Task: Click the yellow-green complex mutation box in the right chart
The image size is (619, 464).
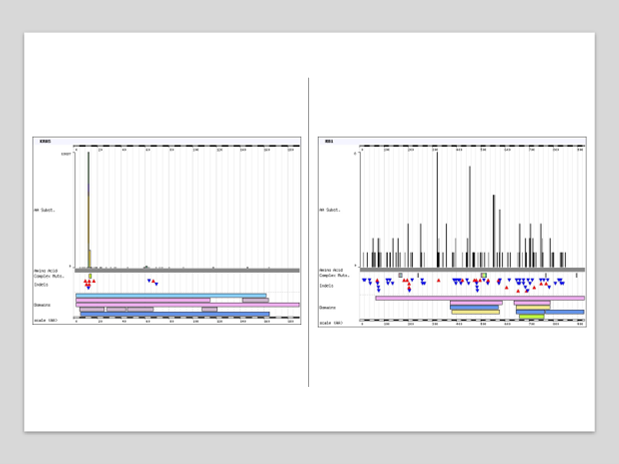Action: pyautogui.click(x=484, y=275)
